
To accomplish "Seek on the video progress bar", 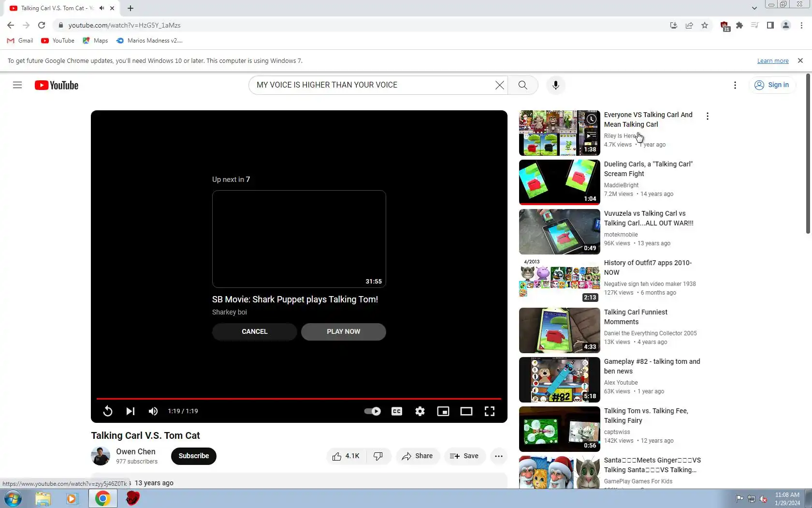I will [299, 399].
